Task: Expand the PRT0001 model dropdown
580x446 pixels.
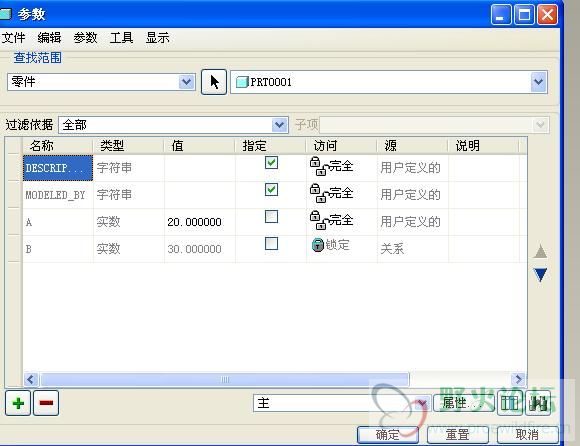Action: [539, 82]
